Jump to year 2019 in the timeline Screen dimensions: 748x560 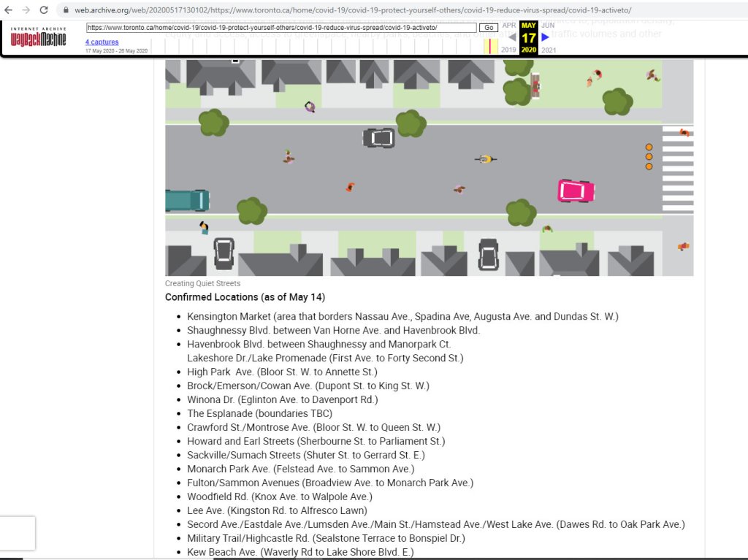point(508,50)
